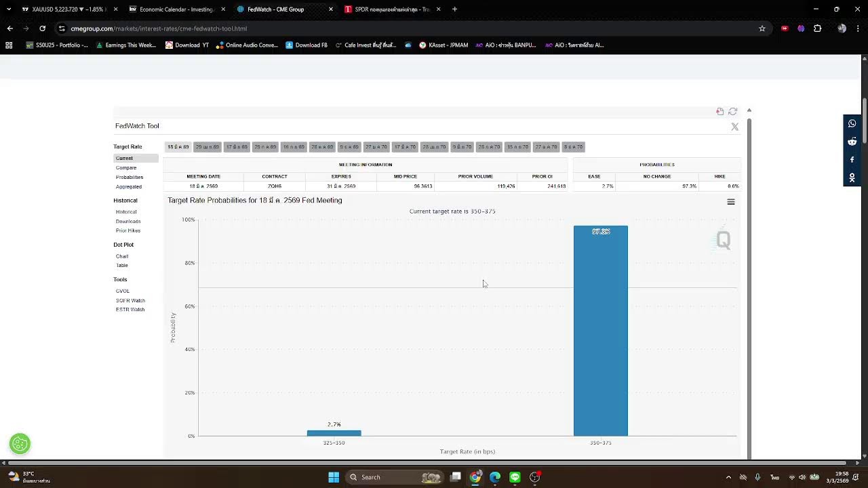Open Microsoft Edge from the taskbar
868x488 pixels.
pyautogui.click(x=495, y=477)
